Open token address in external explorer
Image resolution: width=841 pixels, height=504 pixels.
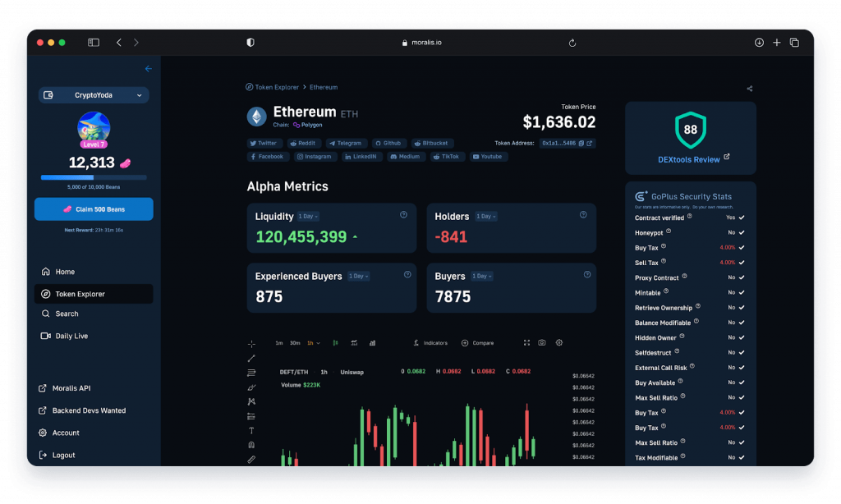point(590,143)
